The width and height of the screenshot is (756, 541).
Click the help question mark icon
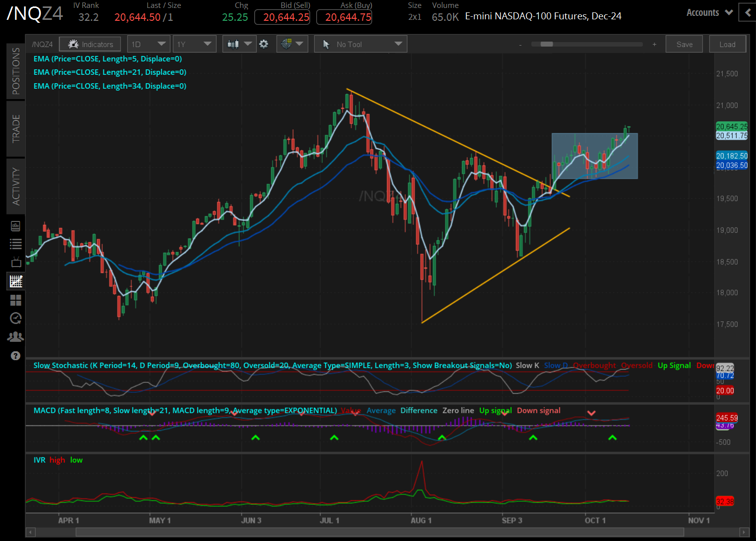tap(15, 355)
